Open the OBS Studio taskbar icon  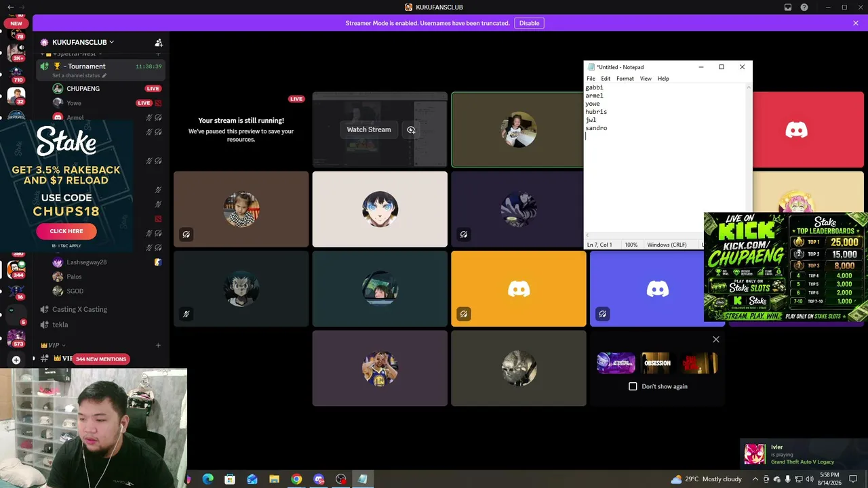tap(341, 479)
